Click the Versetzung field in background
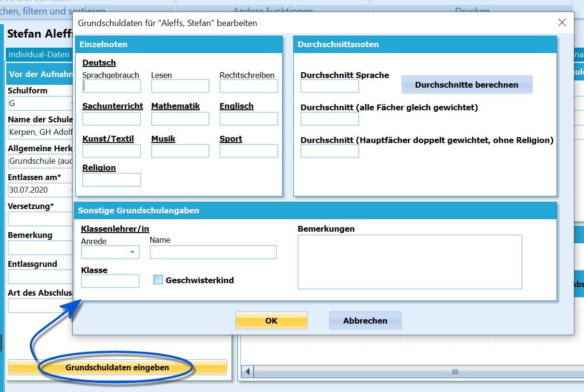This screenshot has height=392, width=584. (x=40, y=219)
